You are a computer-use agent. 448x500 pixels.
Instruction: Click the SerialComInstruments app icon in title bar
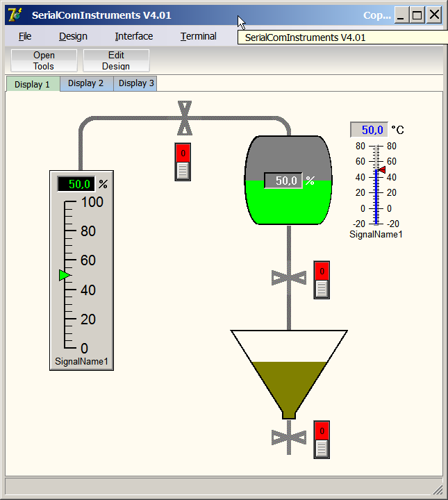click(x=15, y=15)
